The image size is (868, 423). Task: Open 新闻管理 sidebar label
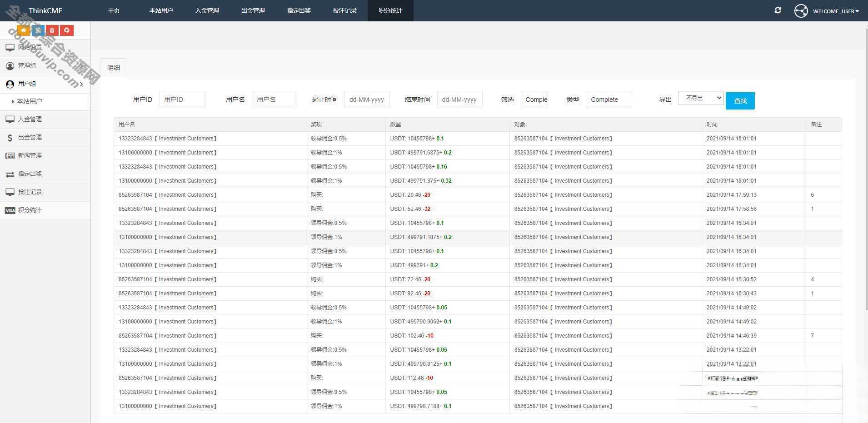click(30, 155)
